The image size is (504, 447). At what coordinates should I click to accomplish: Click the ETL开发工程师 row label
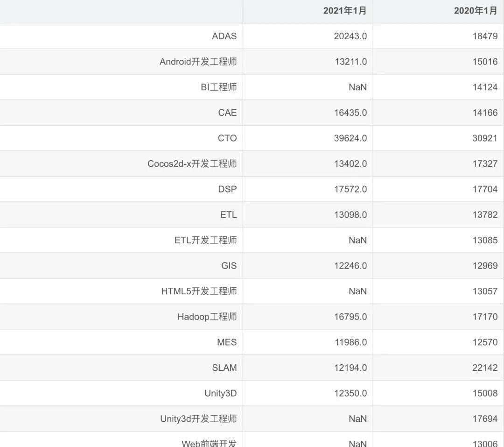206,240
